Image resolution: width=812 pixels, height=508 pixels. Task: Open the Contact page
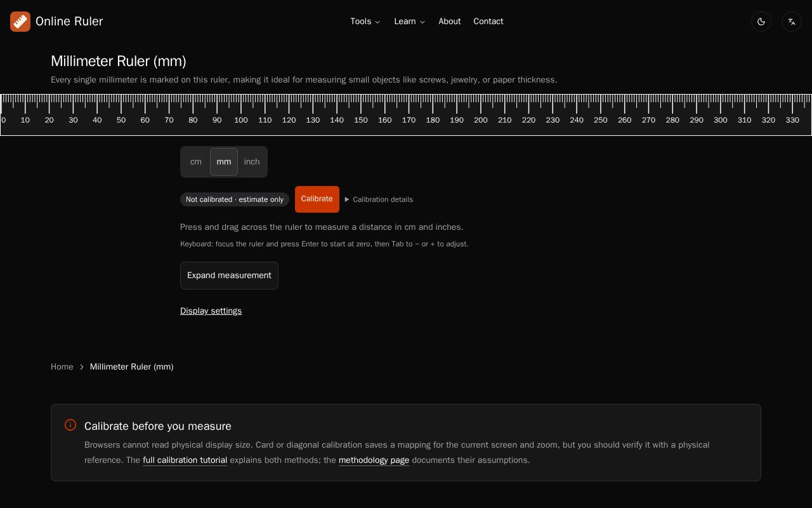(488, 22)
